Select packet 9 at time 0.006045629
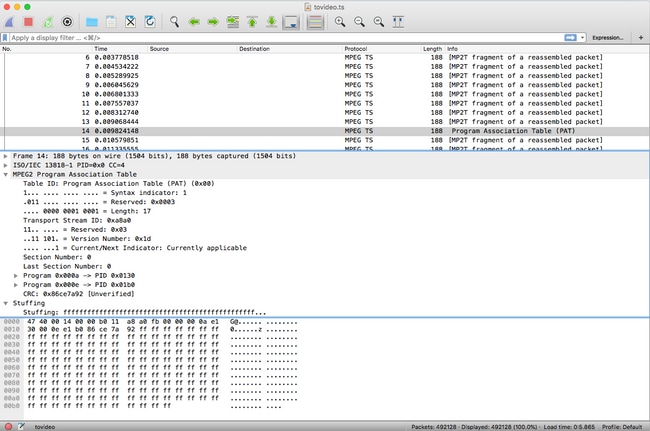The image size is (650, 431). tap(325, 85)
